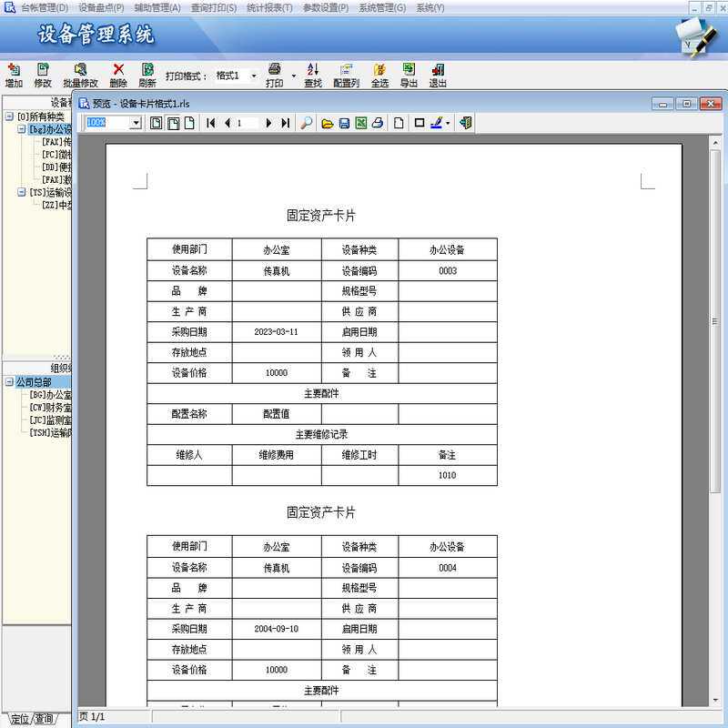Click the scroll up arrow in preview
The width and height of the screenshot is (728, 728).
(x=715, y=143)
